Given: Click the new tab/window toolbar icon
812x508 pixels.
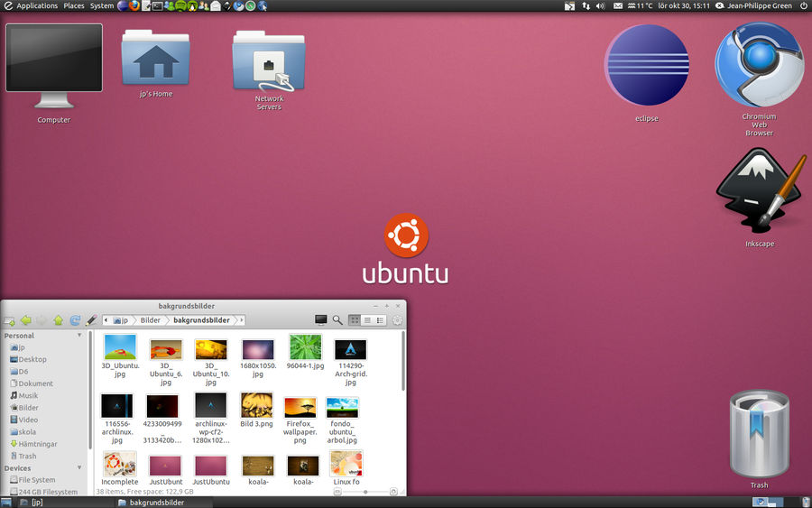Looking at the screenshot, I should [x=9, y=320].
